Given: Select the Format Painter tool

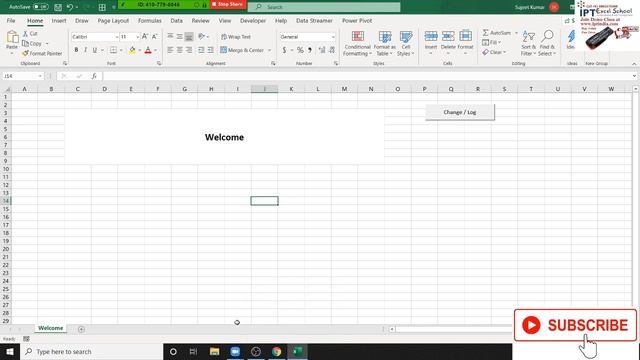Looking at the screenshot, I should coord(42,53).
